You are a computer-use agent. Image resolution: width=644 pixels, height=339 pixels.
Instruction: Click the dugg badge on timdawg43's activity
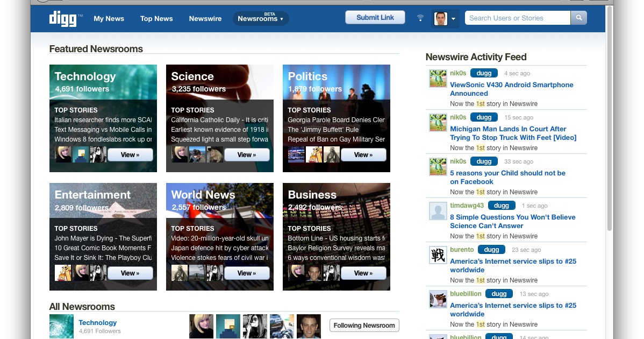pyautogui.click(x=502, y=205)
